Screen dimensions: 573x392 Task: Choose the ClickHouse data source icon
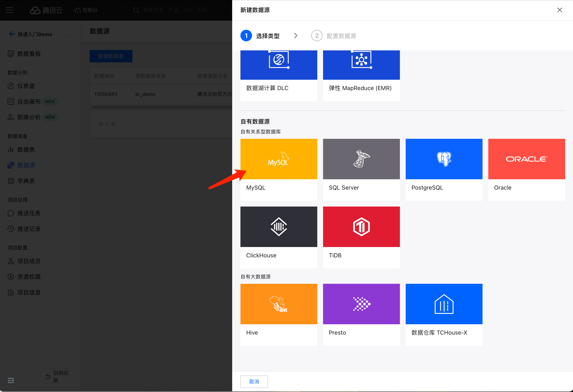coord(279,227)
